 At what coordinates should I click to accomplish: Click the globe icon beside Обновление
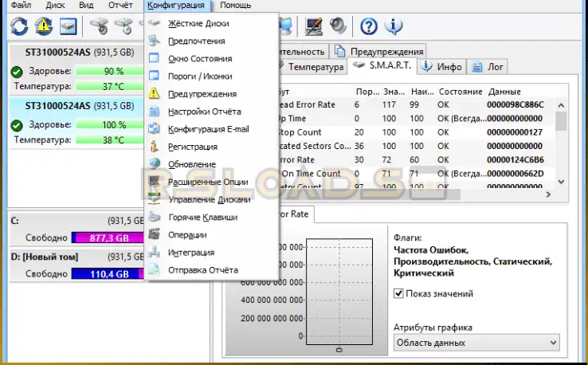tap(154, 164)
